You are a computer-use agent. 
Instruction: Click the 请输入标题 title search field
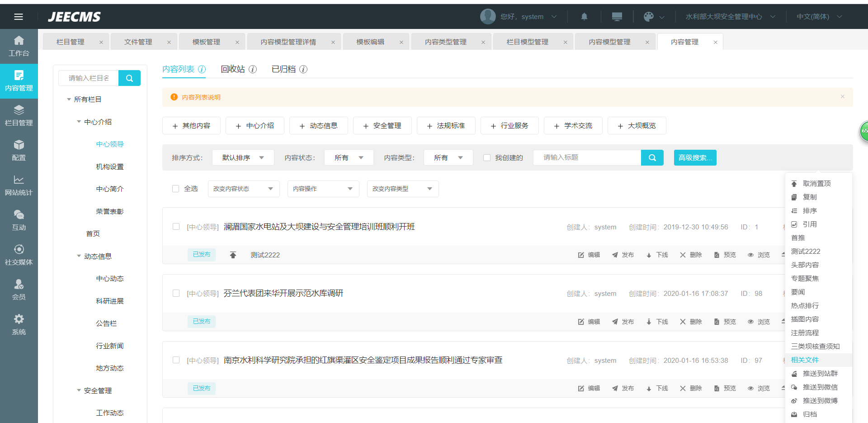tap(587, 157)
